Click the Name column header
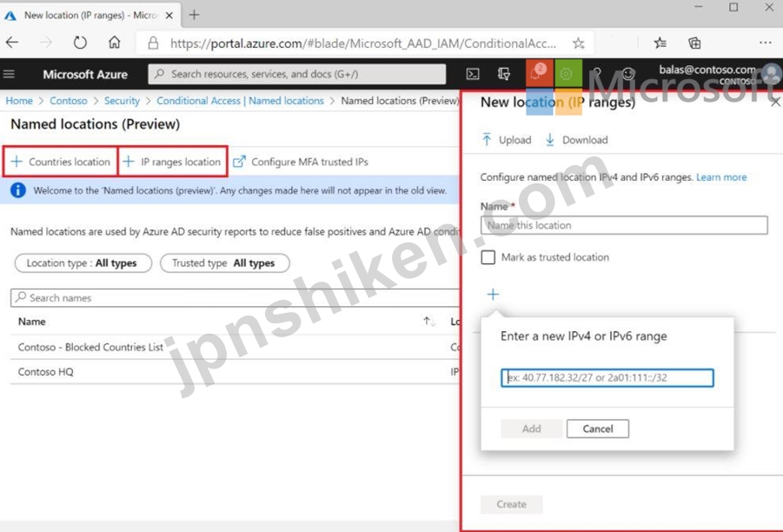This screenshot has width=783, height=532. 32,322
